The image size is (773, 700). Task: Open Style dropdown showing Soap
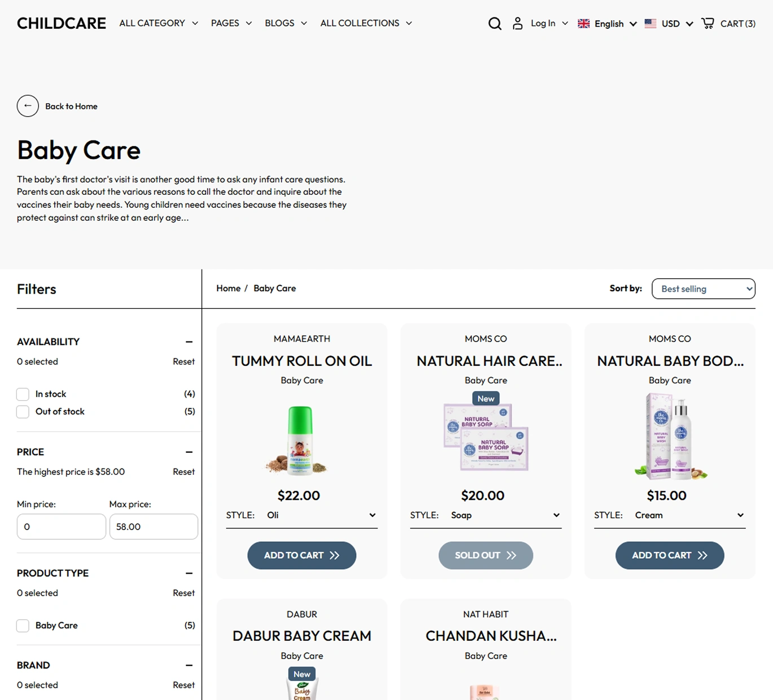(505, 515)
